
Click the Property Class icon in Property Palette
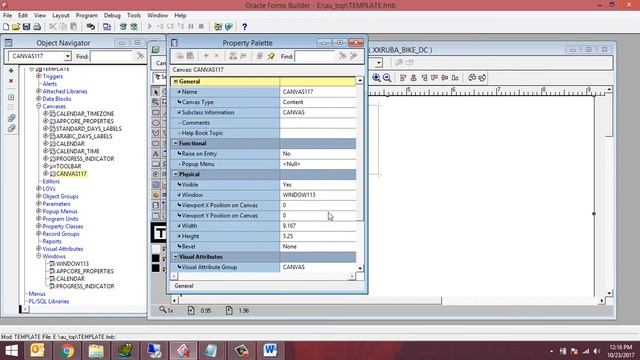coord(233,56)
